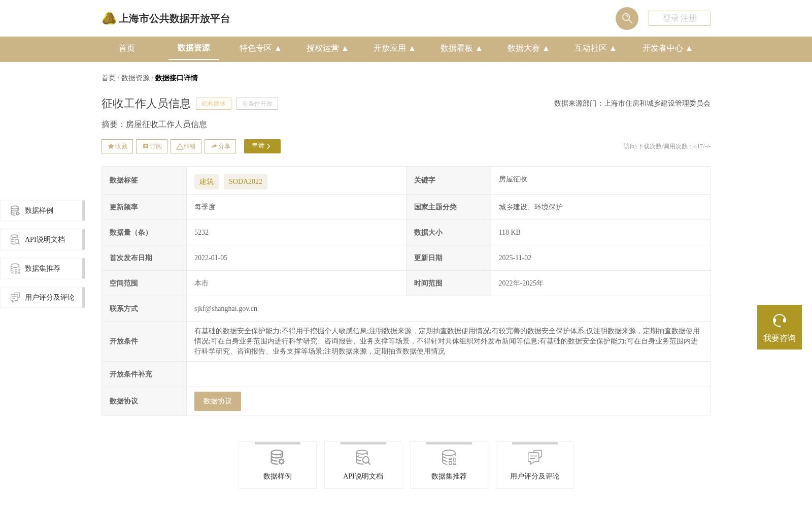The width and height of the screenshot is (812, 508).
Task: Click the 分享 share button
Action: pos(220,146)
